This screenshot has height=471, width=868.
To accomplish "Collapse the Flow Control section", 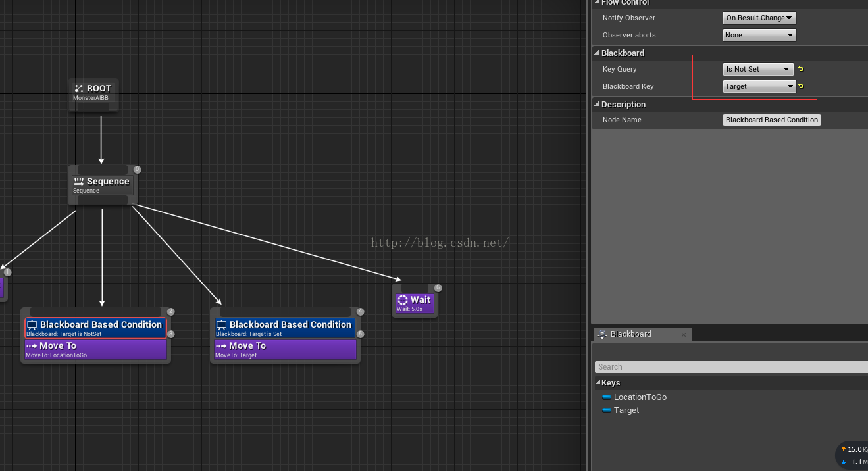I will pos(597,3).
